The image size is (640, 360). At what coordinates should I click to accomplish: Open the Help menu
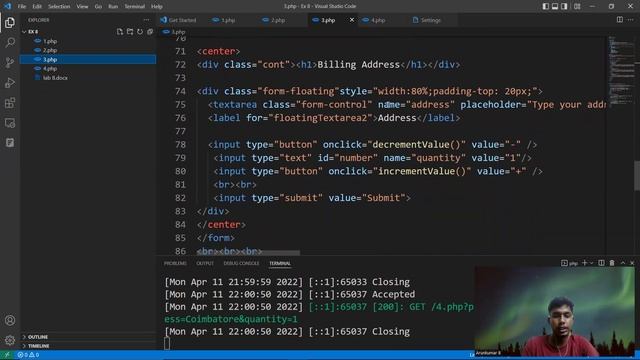coord(157,7)
